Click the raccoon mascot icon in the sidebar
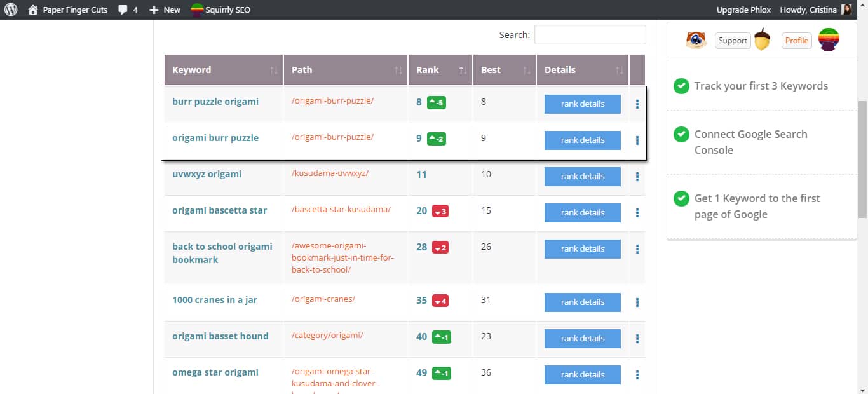 click(696, 40)
